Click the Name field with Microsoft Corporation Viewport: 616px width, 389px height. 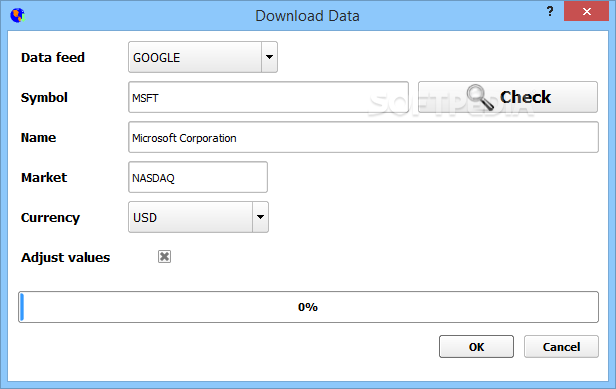[x=363, y=137]
